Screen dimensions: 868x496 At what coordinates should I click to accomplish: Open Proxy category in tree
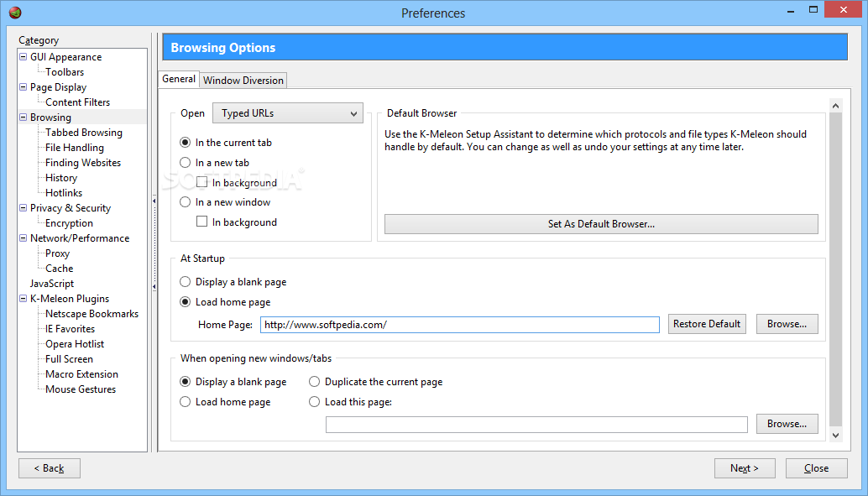point(57,253)
